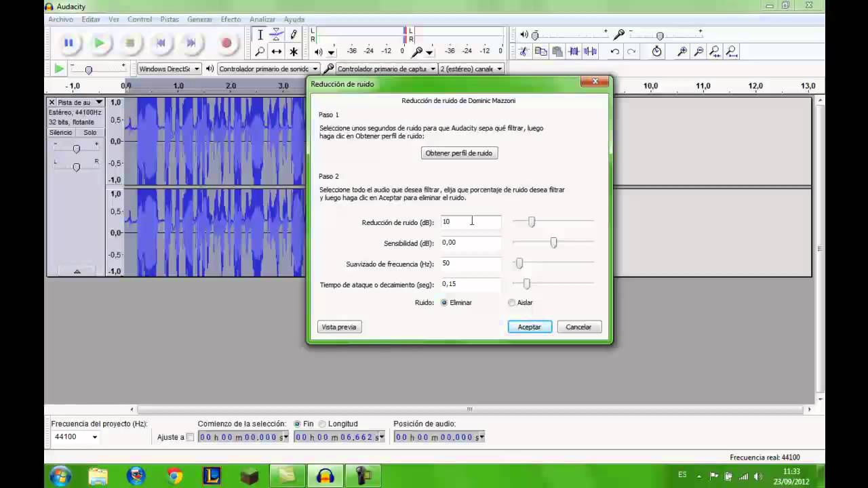Open the Pistas menu
Screen dimensions: 868x488
(170, 20)
